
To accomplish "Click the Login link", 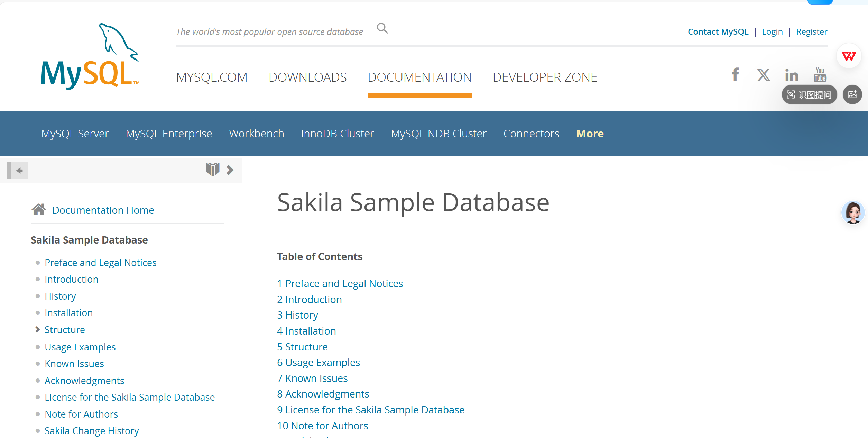I will [772, 32].
